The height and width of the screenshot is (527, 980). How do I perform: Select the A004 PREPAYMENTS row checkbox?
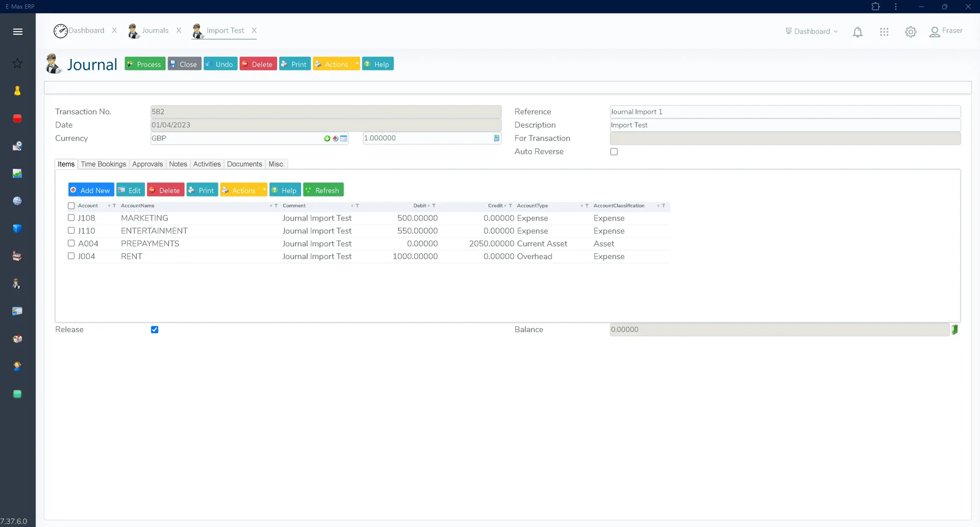click(x=71, y=243)
